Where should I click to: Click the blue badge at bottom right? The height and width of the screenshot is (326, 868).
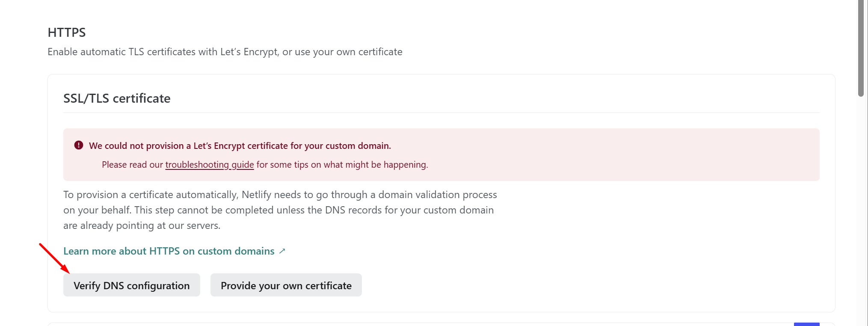point(806,324)
